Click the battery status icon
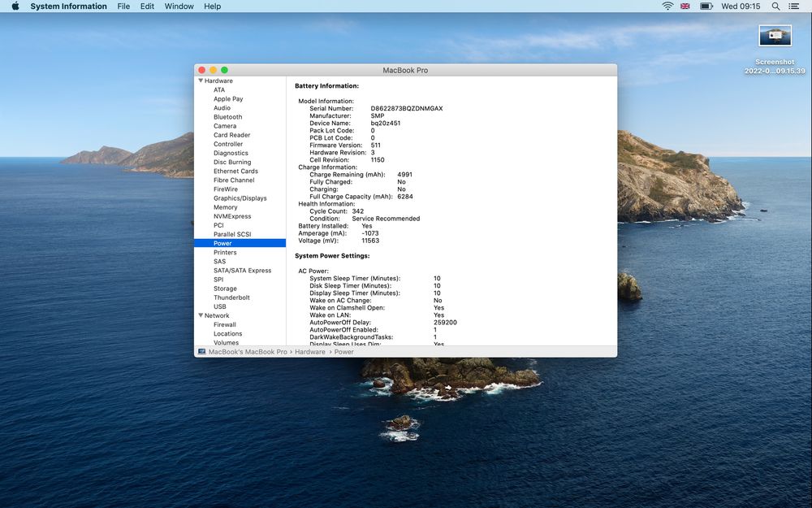Image resolution: width=812 pixels, height=508 pixels. click(x=706, y=7)
